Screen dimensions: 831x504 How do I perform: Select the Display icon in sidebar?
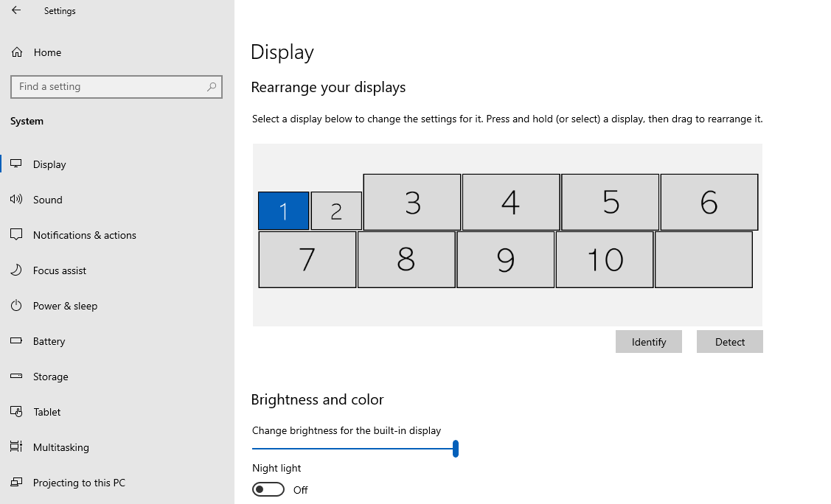tap(16, 164)
